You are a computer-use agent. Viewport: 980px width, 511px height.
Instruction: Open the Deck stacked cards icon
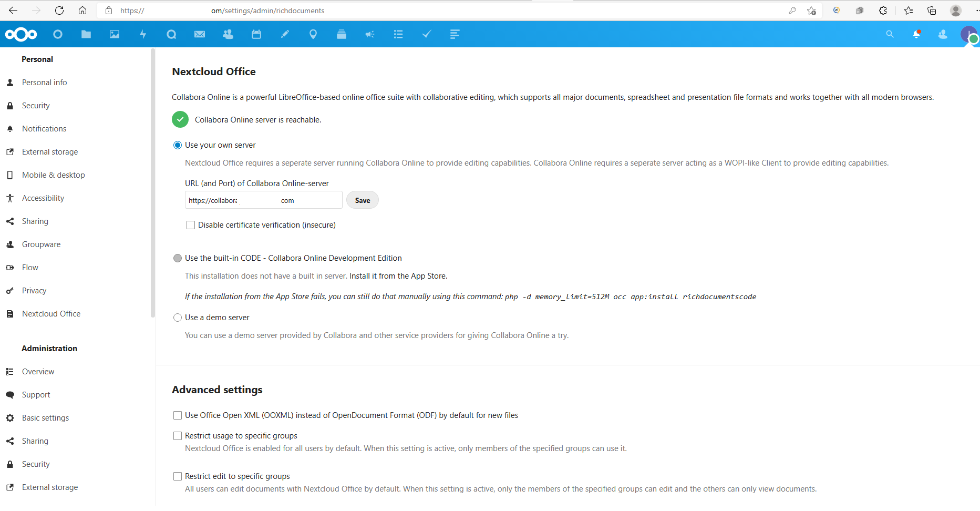(342, 34)
